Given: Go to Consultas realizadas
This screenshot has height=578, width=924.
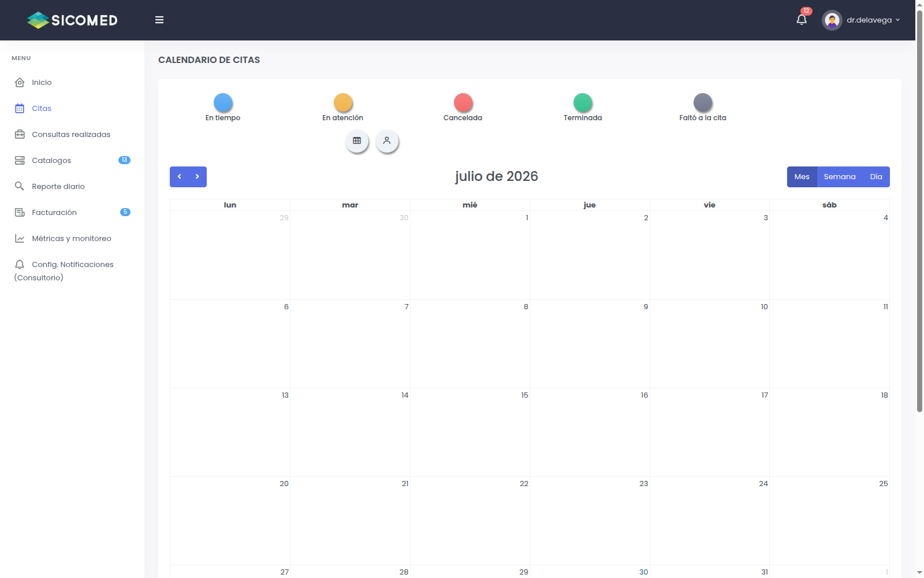Looking at the screenshot, I should point(72,135).
